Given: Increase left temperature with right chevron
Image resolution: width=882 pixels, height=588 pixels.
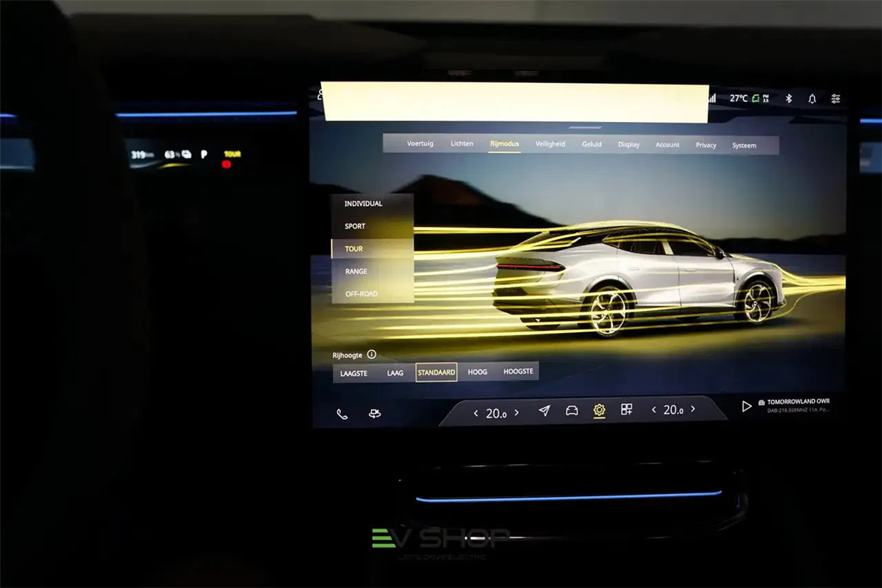Looking at the screenshot, I should (x=517, y=412).
